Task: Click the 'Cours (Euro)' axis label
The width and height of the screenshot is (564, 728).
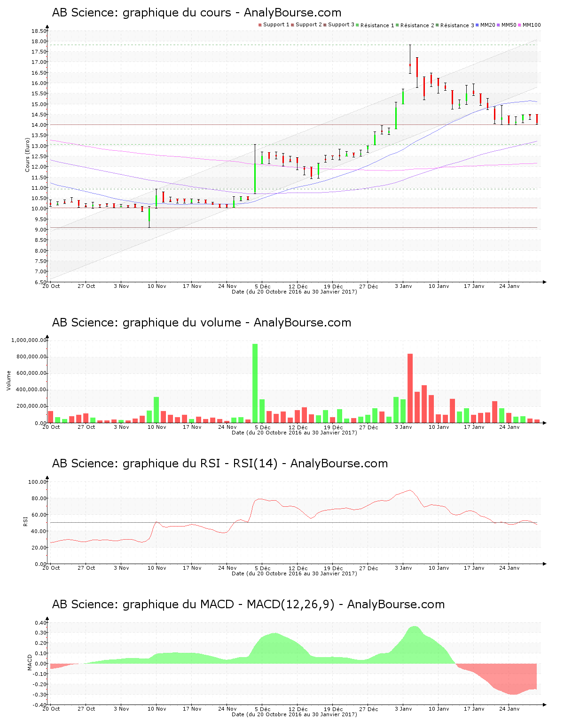Action: pos(28,155)
